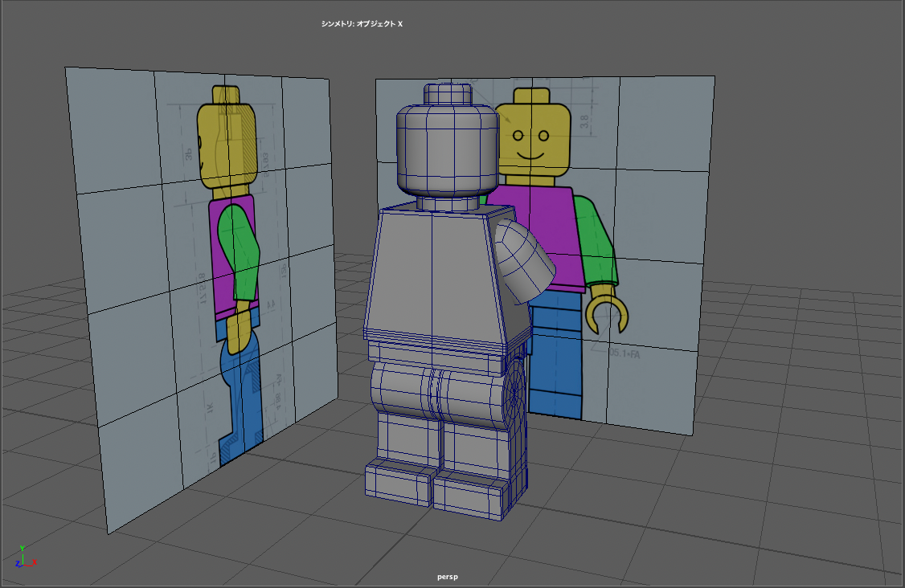Click the XYZ axis orientation gizmo
This screenshot has height=588, width=905.
tap(25, 557)
